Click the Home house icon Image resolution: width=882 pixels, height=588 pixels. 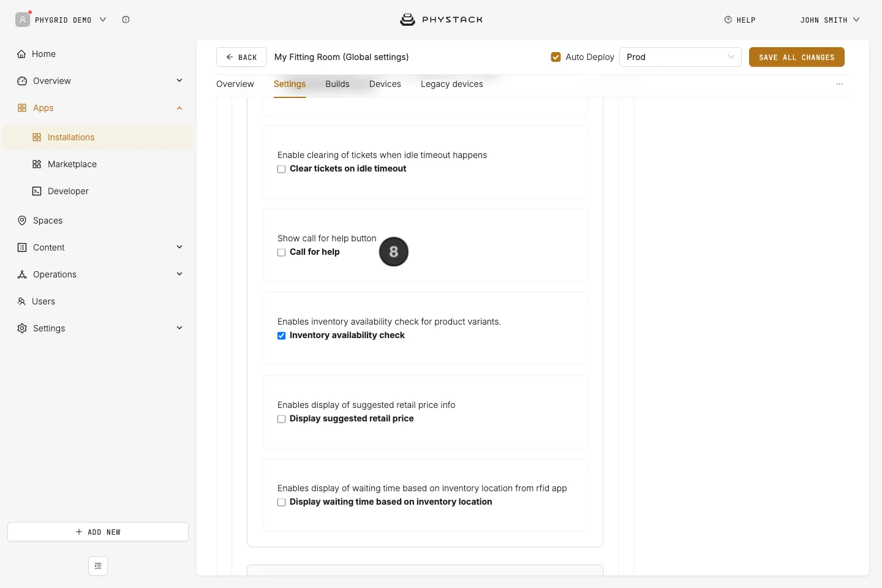point(21,54)
